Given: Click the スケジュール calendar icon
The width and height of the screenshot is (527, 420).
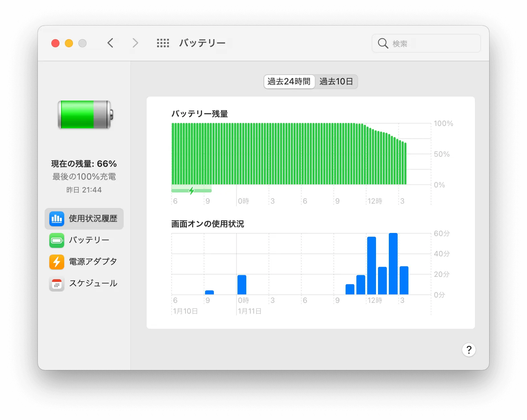Looking at the screenshot, I should [x=57, y=284].
